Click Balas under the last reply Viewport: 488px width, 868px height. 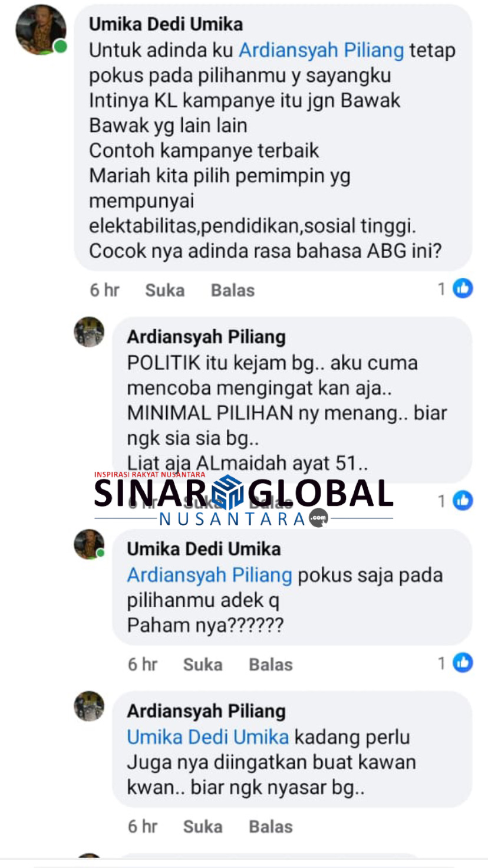click(271, 827)
